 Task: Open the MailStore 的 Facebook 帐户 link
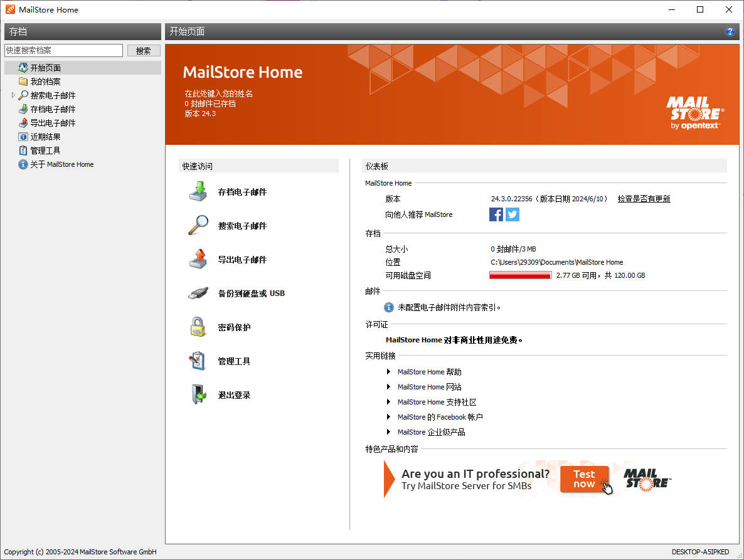coord(440,417)
